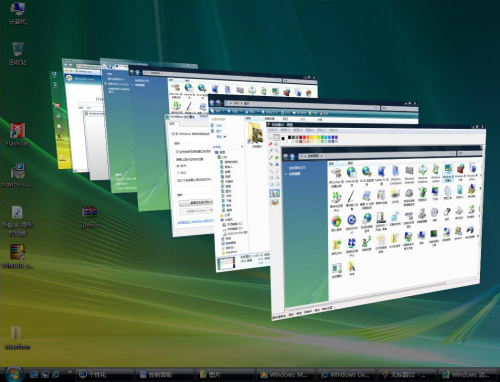
Task: Pick the yellow color swatch in Paint palette
Action: tap(315, 137)
